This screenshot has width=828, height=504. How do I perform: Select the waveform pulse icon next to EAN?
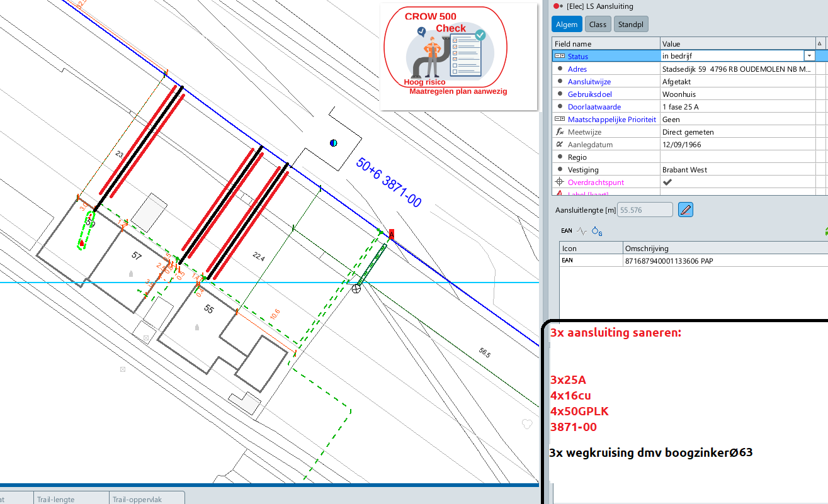coord(582,231)
